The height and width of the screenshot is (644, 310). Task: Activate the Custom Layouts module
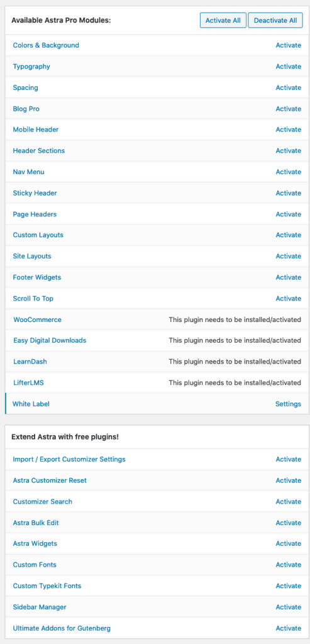coord(288,235)
